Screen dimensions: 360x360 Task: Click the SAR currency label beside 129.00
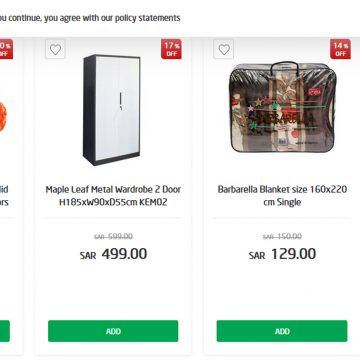point(257,256)
